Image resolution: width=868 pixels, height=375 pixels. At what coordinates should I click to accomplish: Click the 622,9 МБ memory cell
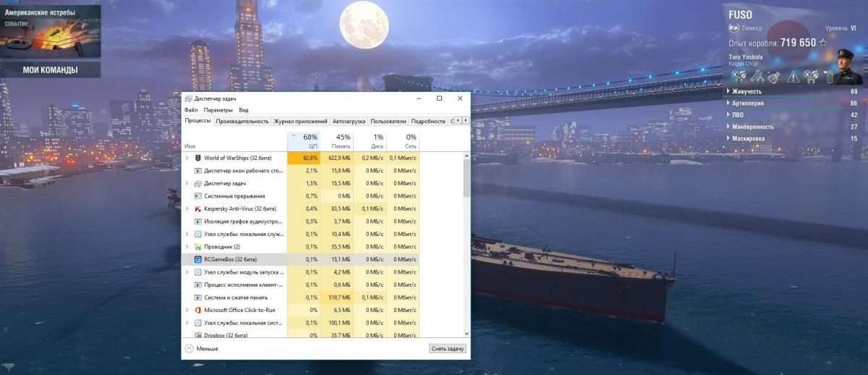tap(336, 157)
